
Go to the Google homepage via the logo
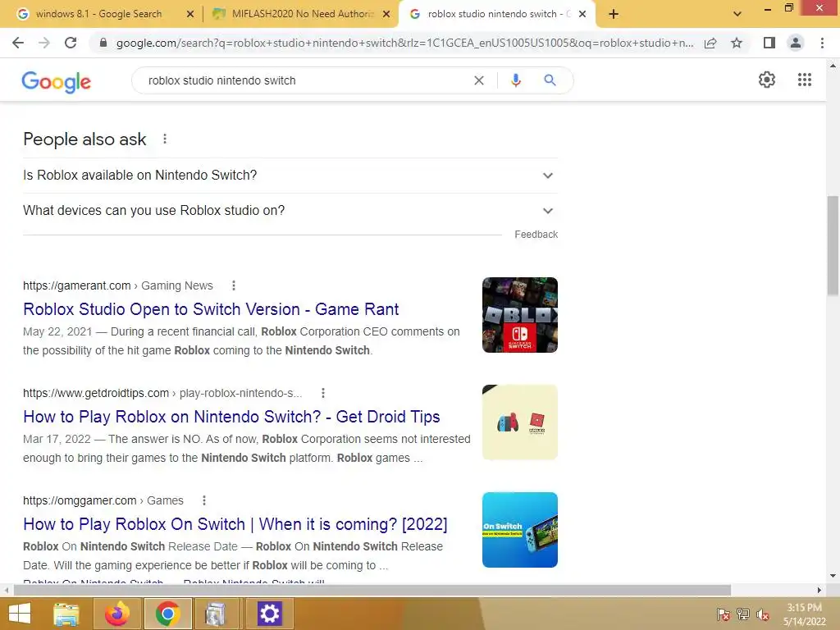click(57, 82)
